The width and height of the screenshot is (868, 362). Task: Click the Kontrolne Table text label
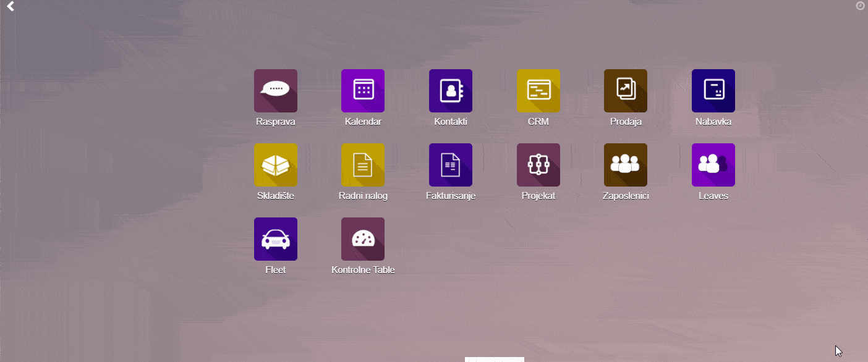pyautogui.click(x=363, y=270)
